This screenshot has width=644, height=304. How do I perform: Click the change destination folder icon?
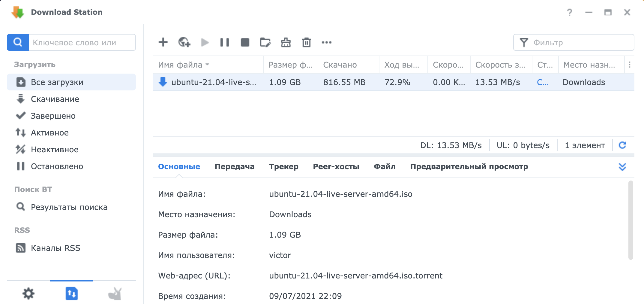pos(265,42)
